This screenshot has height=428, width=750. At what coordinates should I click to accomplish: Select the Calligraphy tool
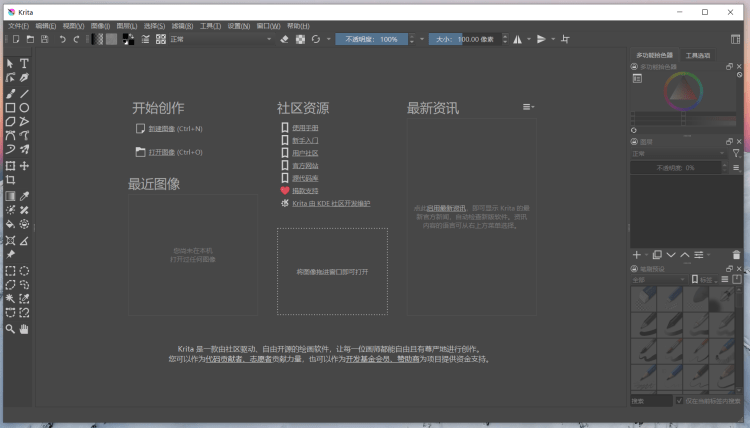[x=24, y=77]
